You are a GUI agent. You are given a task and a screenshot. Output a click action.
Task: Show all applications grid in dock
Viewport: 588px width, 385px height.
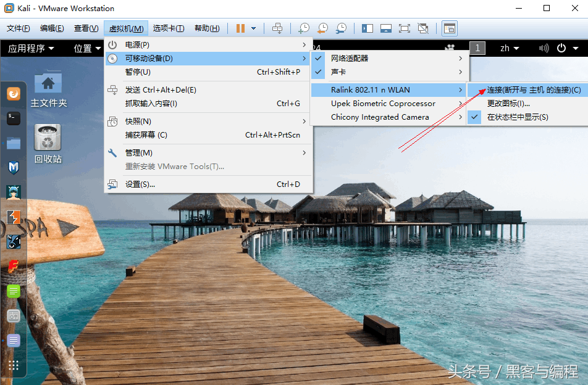coord(14,365)
